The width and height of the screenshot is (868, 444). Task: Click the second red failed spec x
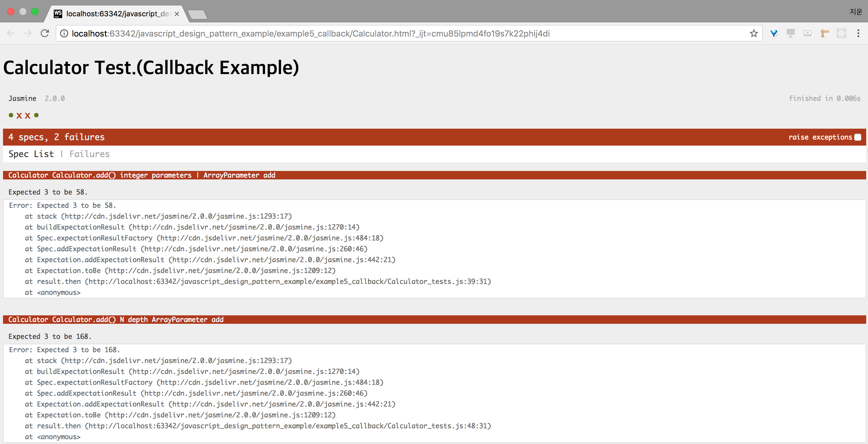[28, 116]
